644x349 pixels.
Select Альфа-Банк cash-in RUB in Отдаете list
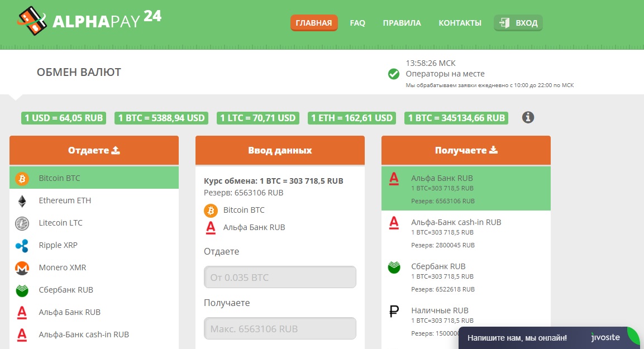(x=94, y=334)
